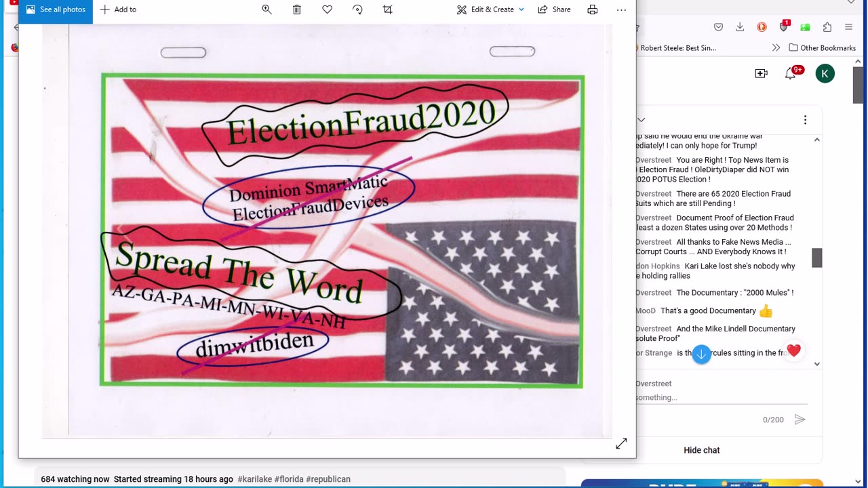This screenshot has height=488, width=868.
Task: Expand photo to fullscreen with diagonal arrow
Action: 621,443
